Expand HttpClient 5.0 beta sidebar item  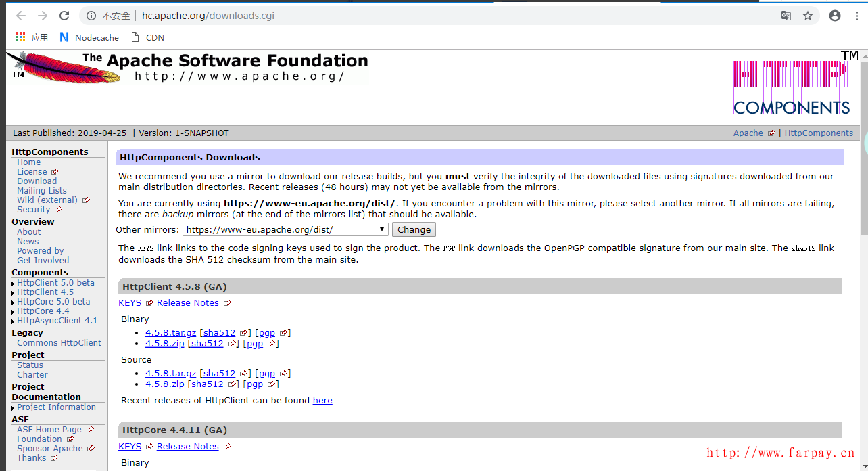pyautogui.click(x=55, y=283)
